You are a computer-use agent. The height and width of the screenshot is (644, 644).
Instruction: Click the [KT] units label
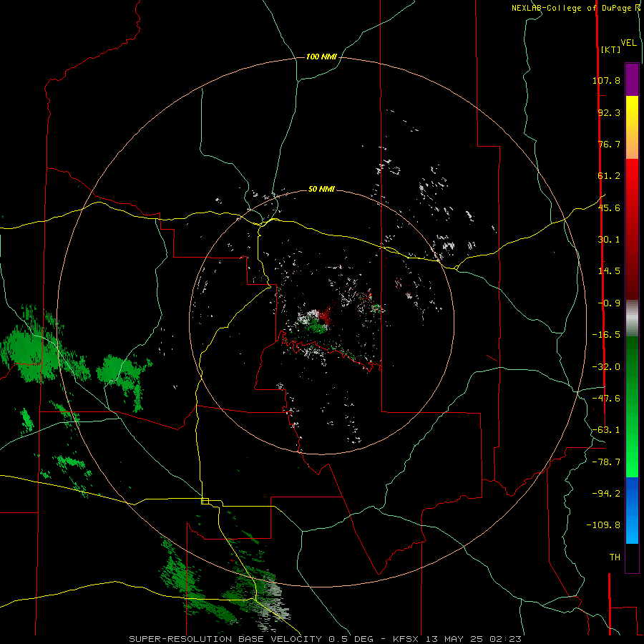coord(610,49)
